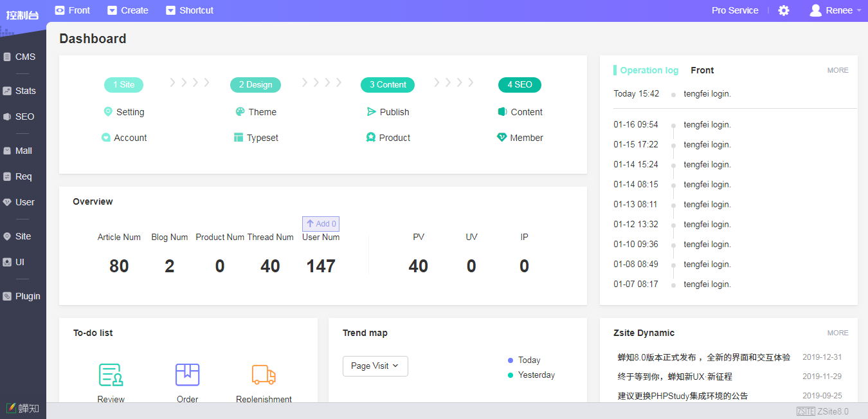
Task: Open the Pro Service link
Action: pyautogui.click(x=735, y=10)
